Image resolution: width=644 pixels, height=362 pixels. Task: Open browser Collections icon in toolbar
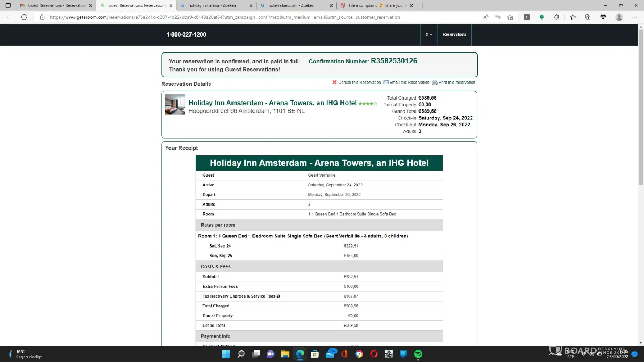click(587, 17)
